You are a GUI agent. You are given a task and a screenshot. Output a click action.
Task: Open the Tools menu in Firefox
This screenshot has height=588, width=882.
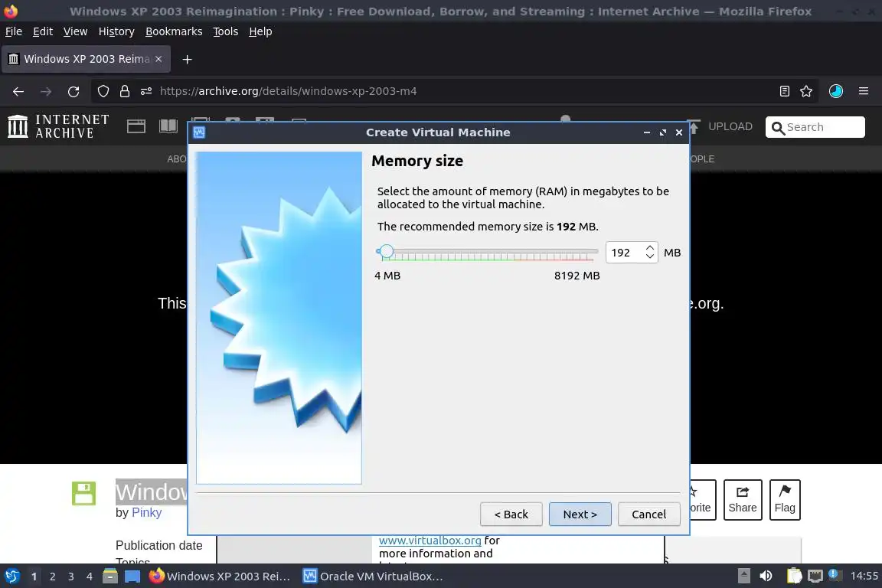click(x=226, y=31)
